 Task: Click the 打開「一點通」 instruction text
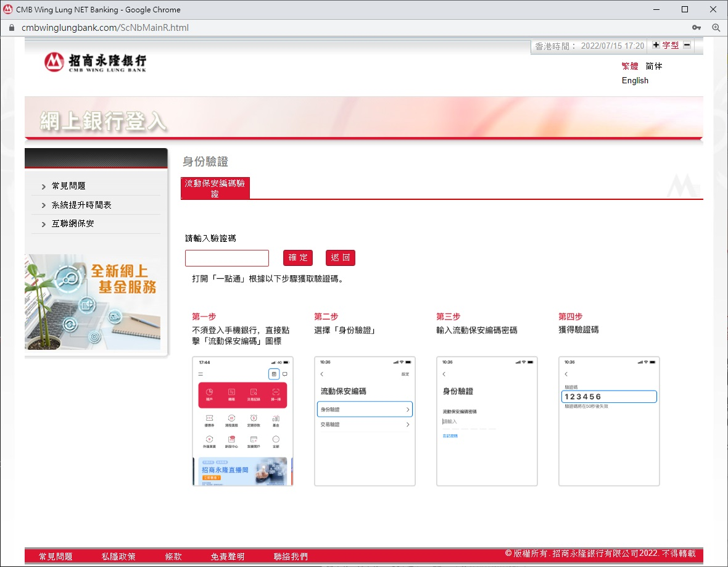pos(268,279)
